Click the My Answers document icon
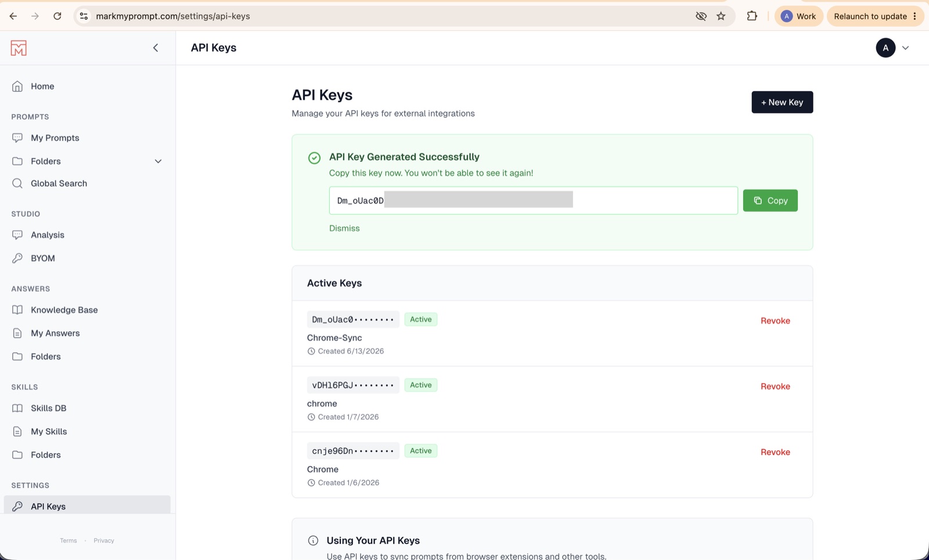 (x=17, y=333)
